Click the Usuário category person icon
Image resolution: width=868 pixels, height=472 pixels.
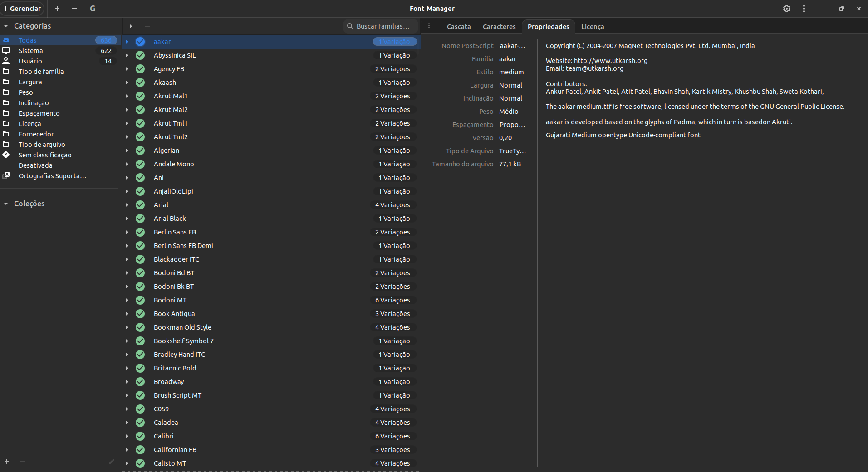click(6, 61)
